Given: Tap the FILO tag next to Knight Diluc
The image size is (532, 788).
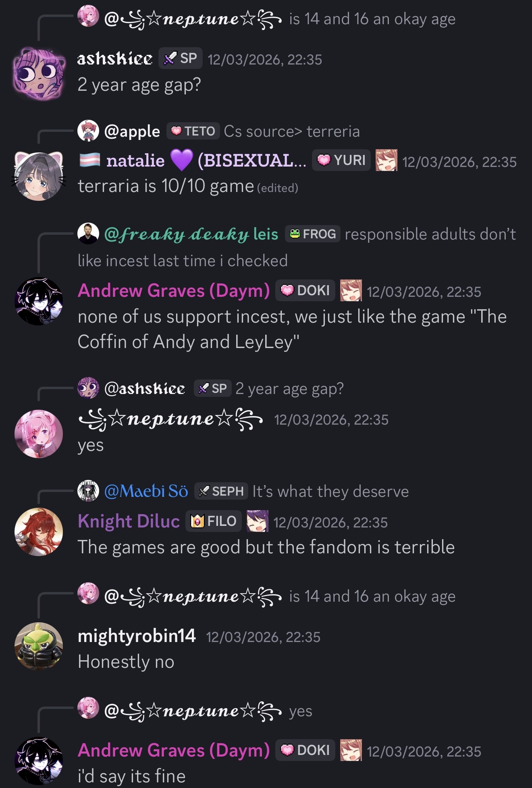Looking at the screenshot, I should [x=214, y=521].
